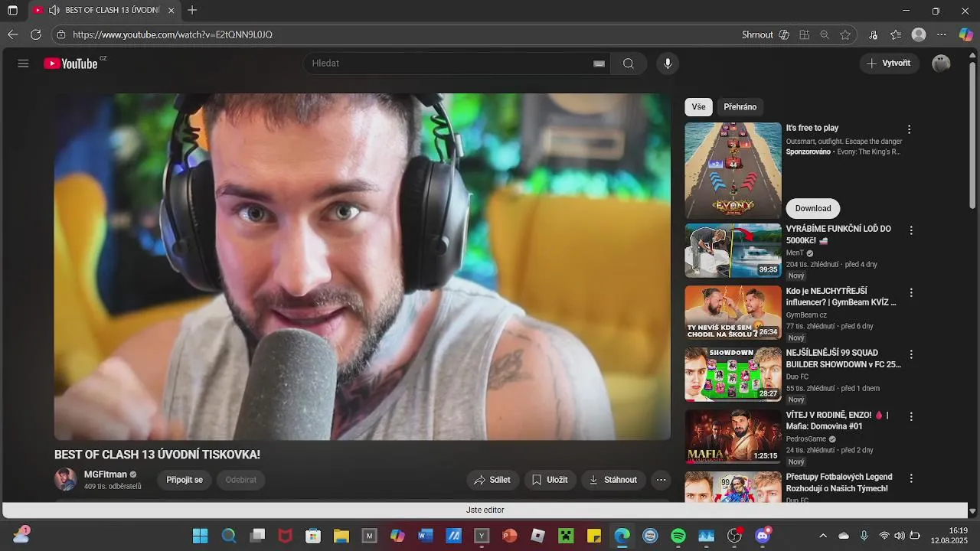980x551 pixels.
Task: Open MGFitman channel name link
Action: 106,474
